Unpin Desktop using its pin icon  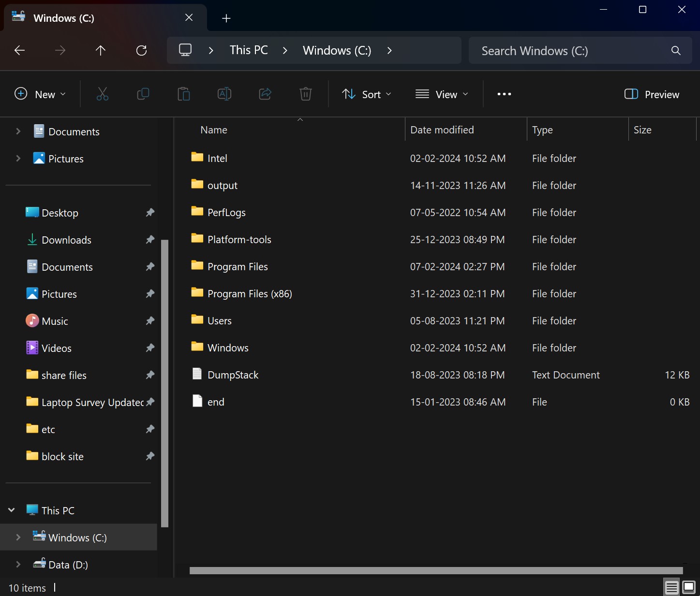[x=150, y=213]
